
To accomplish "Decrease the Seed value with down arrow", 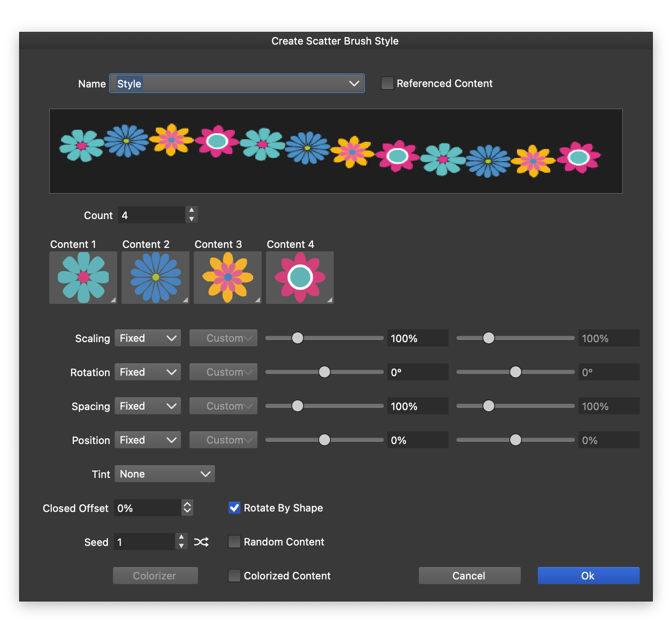I will pos(181,546).
